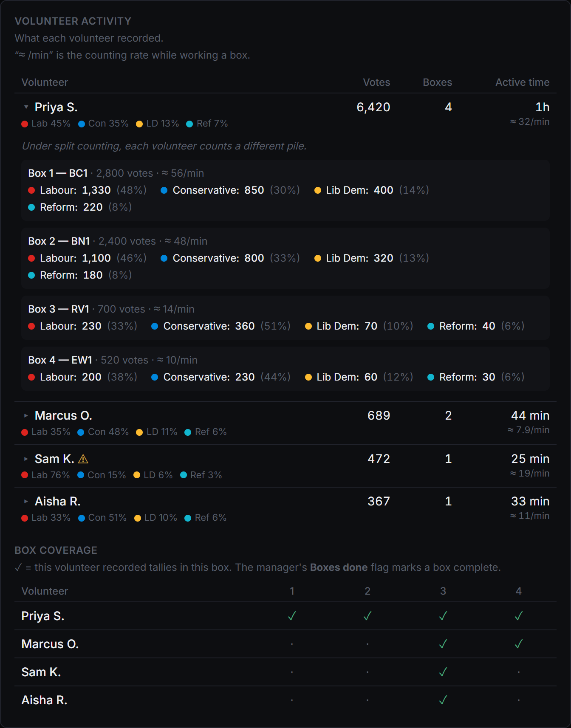Click Priya S. checkmark for box 1
Image resolution: width=571 pixels, height=728 pixels.
(x=292, y=616)
